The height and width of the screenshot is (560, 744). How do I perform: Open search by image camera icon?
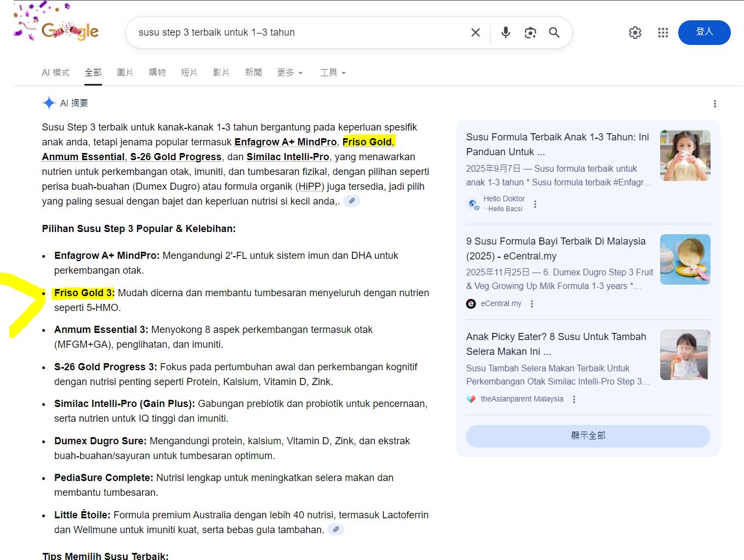(x=530, y=33)
